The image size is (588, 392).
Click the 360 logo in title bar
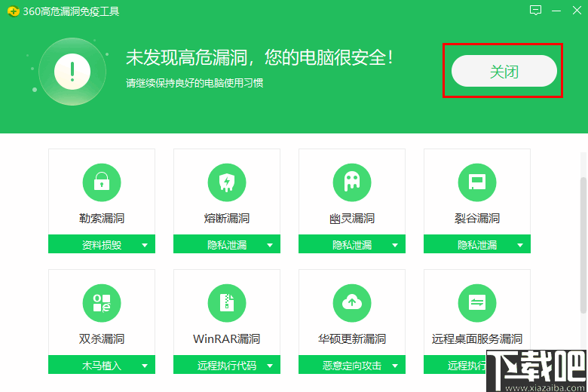[13, 11]
